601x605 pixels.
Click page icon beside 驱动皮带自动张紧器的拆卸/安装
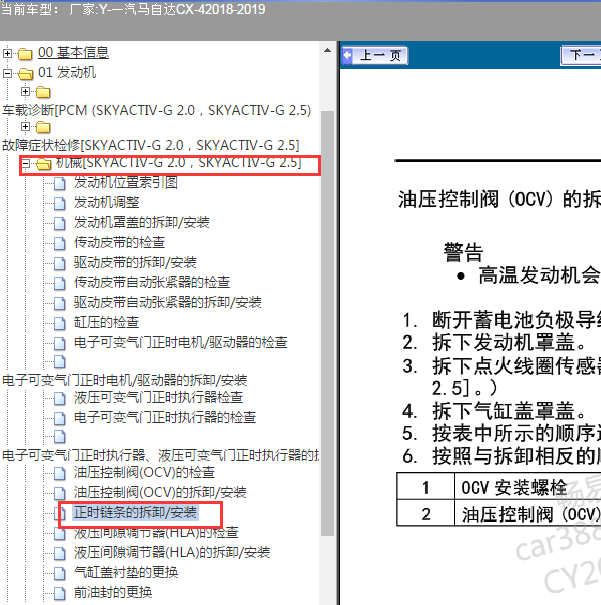(x=59, y=303)
